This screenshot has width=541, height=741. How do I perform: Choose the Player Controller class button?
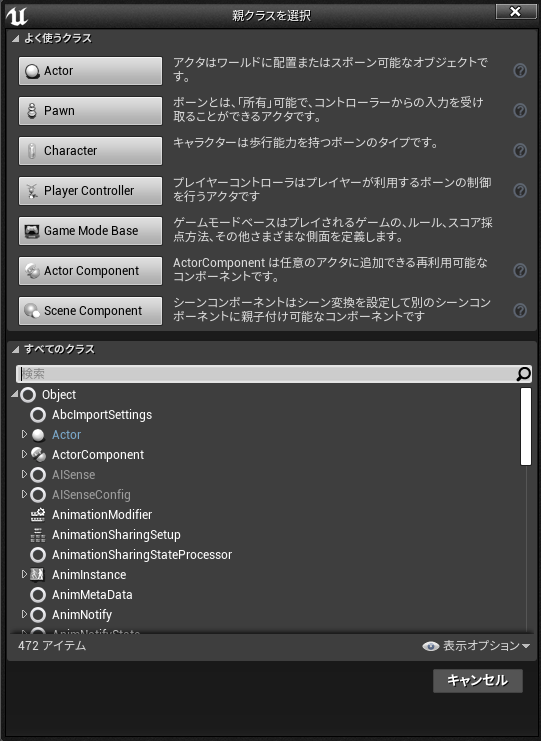click(90, 191)
